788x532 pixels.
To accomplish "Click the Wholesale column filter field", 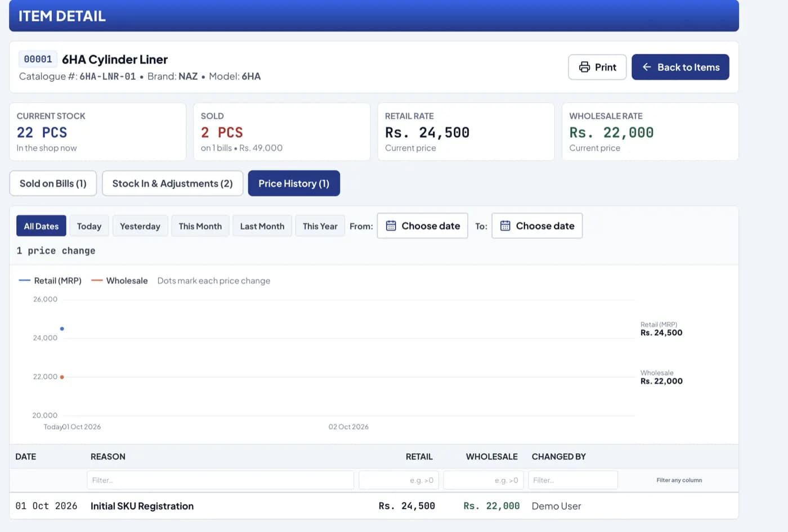I will coord(483,480).
